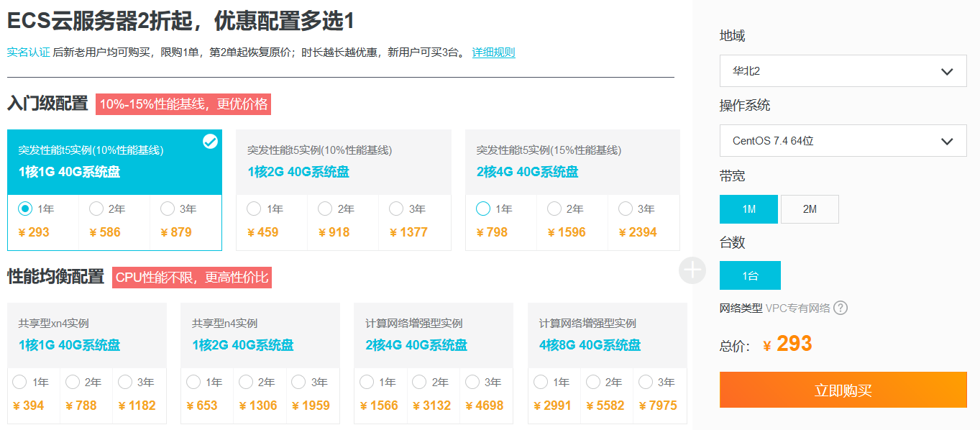Viewport: 980px width, 430px height.
Task: Pick 1年 for 2核4G network-enhanced at ¥1566
Action: coord(367,382)
